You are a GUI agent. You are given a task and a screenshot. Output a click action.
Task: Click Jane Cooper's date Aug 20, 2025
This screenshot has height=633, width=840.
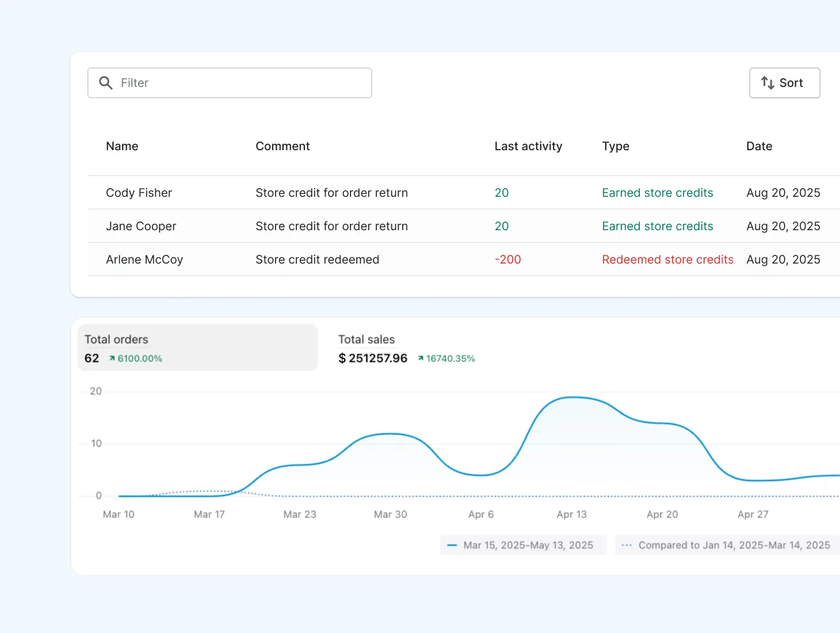pyautogui.click(x=783, y=226)
